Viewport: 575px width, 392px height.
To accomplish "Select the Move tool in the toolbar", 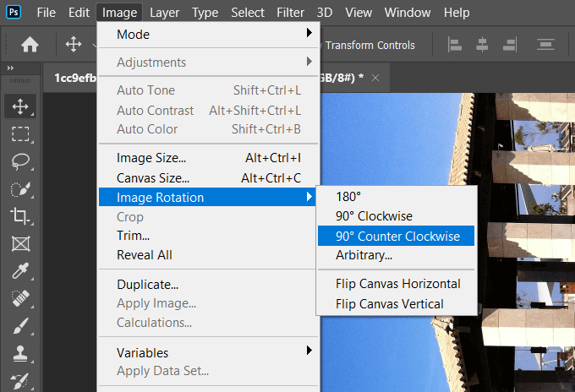I will click(20, 106).
